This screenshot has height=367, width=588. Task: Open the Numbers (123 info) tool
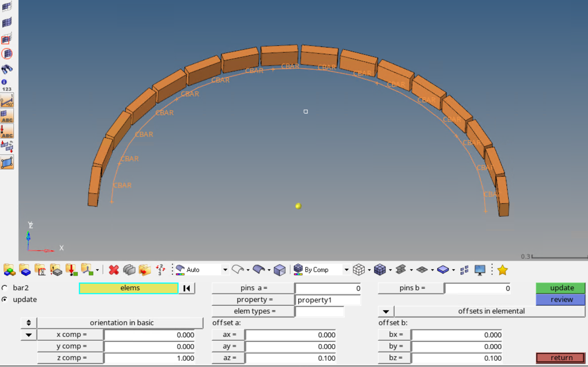click(7, 85)
